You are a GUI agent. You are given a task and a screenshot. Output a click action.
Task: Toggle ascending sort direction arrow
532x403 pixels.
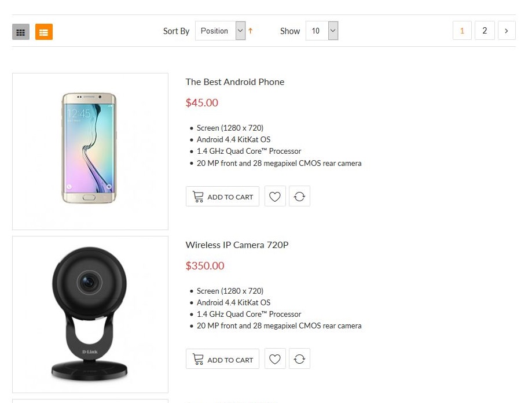click(251, 31)
